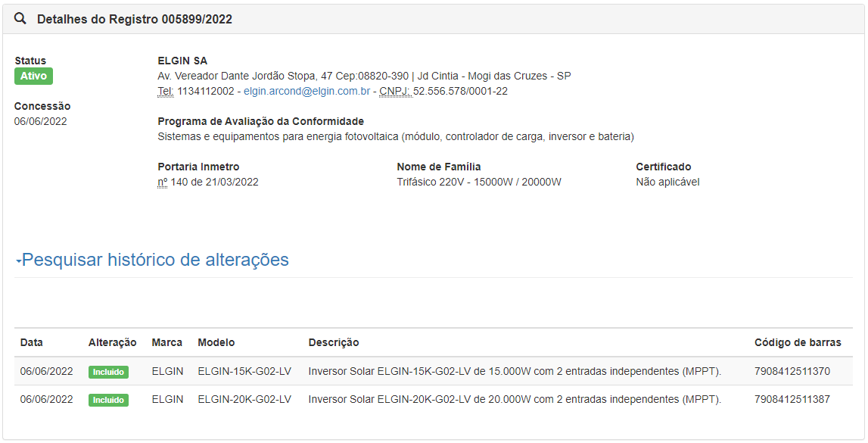The width and height of the screenshot is (868, 443).
Task: Click Certificado value Não aplicável
Action: tap(667, 183)
